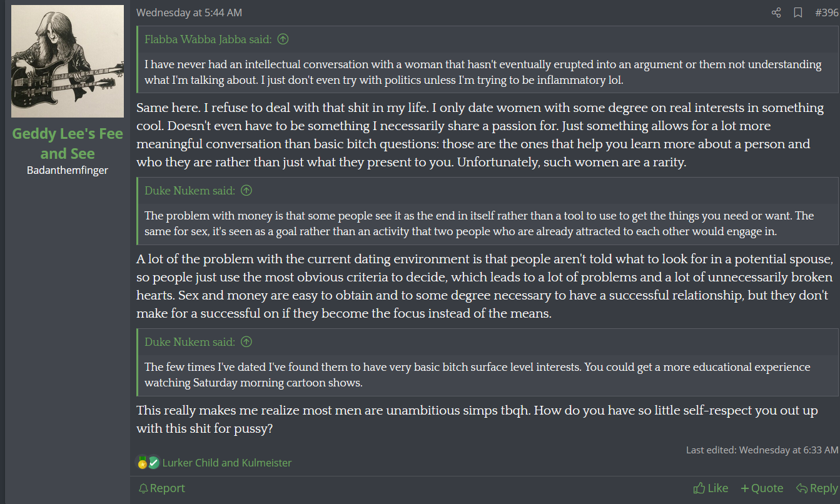
Task: Click the user avatar thumbnail
Action: point(68,61)
